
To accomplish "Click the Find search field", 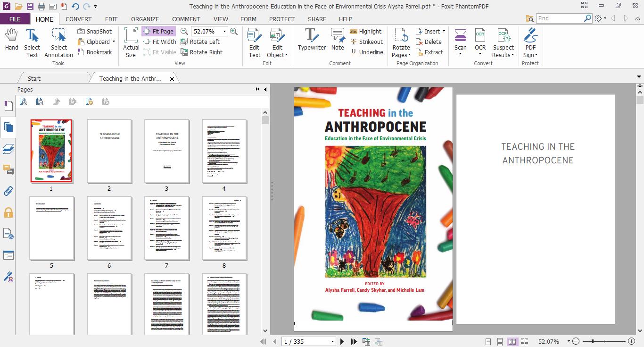I will pyautogui.click(x=560, y=18).
